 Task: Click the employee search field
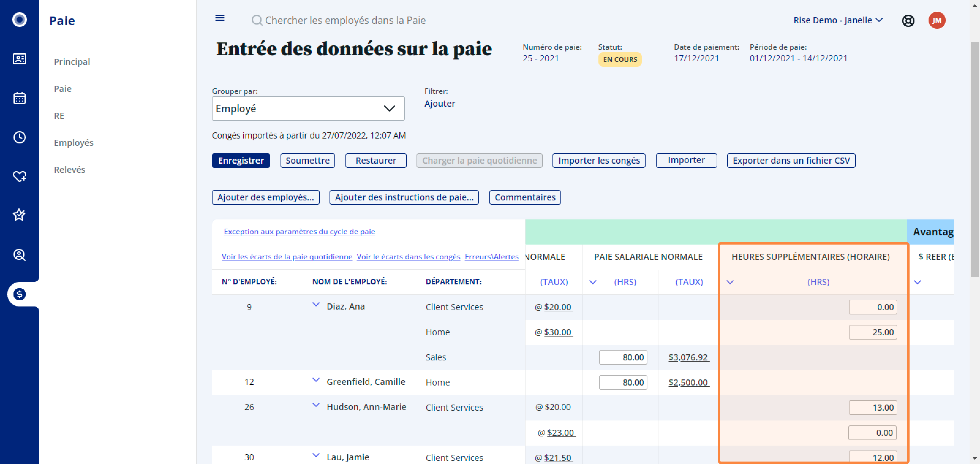[345, 20]
